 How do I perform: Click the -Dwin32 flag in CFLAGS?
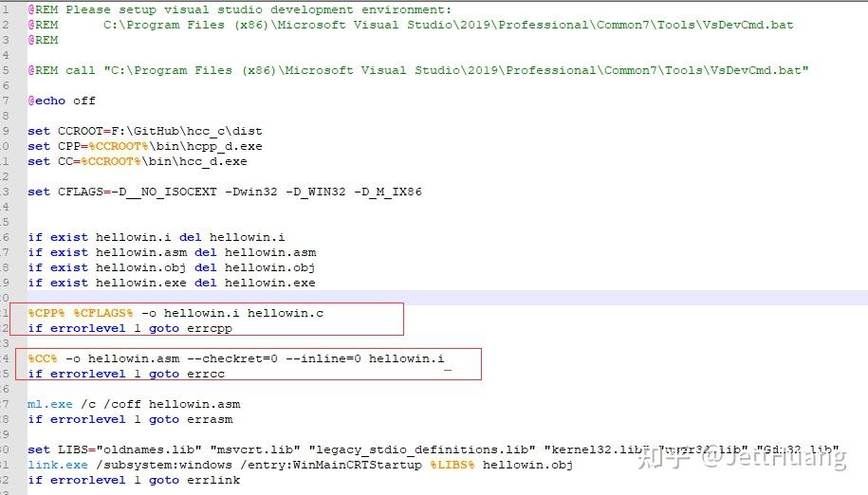tap(251, 192)
